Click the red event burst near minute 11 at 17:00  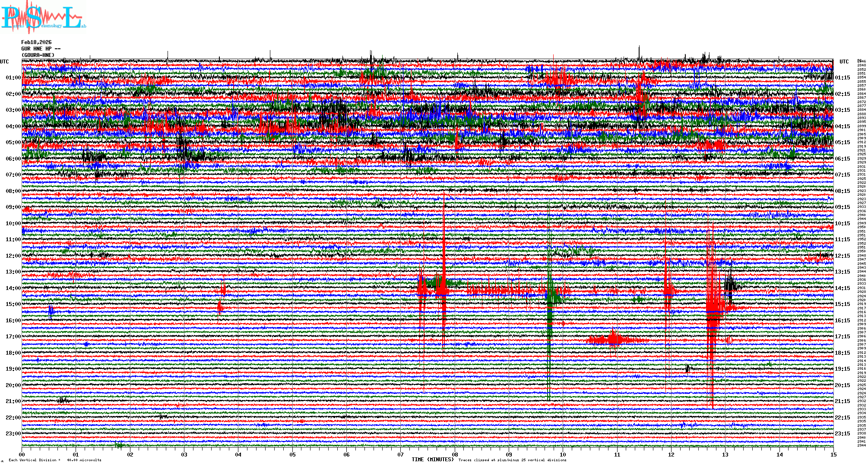coord(613,340)
